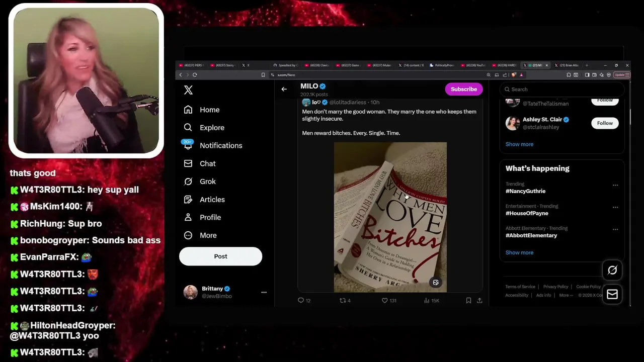Click the X logo in sidebar
644x362 pixels.
pos(188,90)
